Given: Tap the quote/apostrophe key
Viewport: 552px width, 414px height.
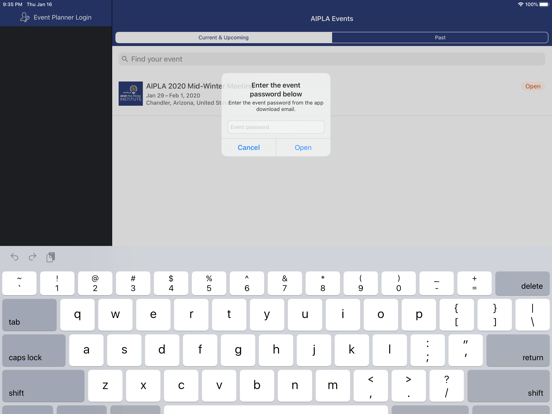Looking at the screenshot, I should pos(466,350).
